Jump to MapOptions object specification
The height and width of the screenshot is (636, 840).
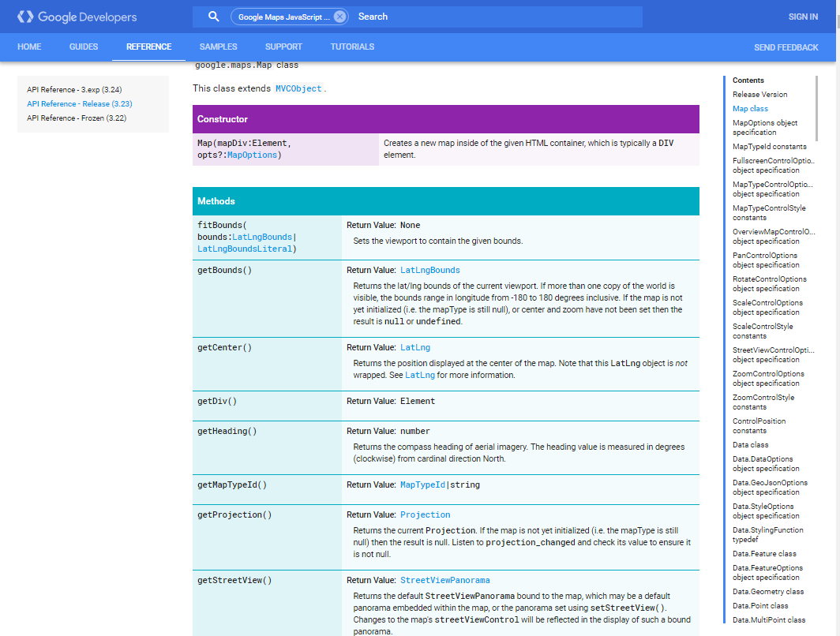pyautogui.click(x=765, y=127)
